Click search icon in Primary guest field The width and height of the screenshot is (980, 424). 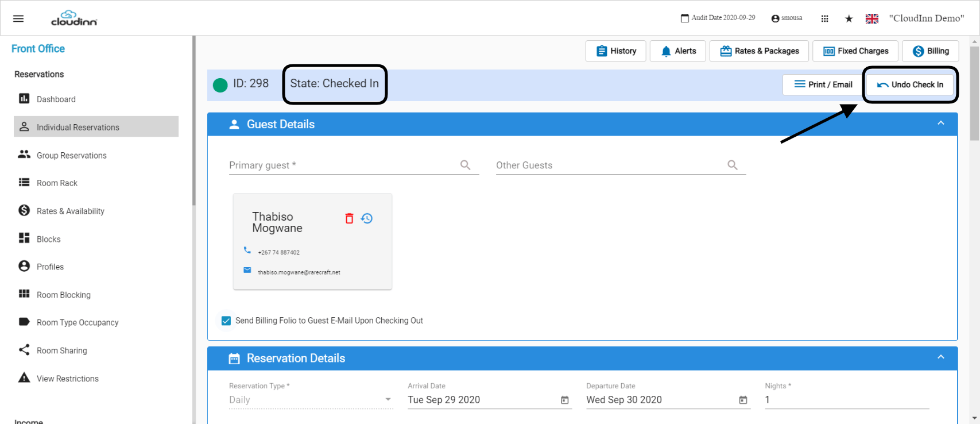466,165
